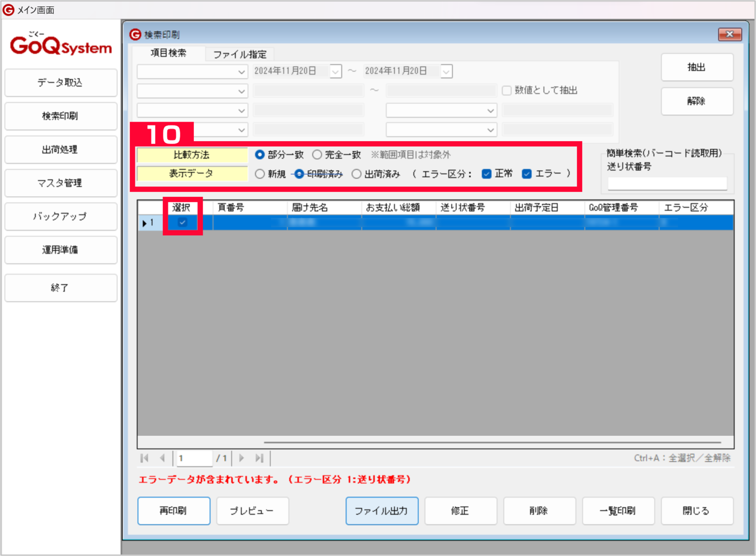Screen dimensions: 756x556
Task: Click the GoQSystem logo in the sidebar
Action: [60, 44]
